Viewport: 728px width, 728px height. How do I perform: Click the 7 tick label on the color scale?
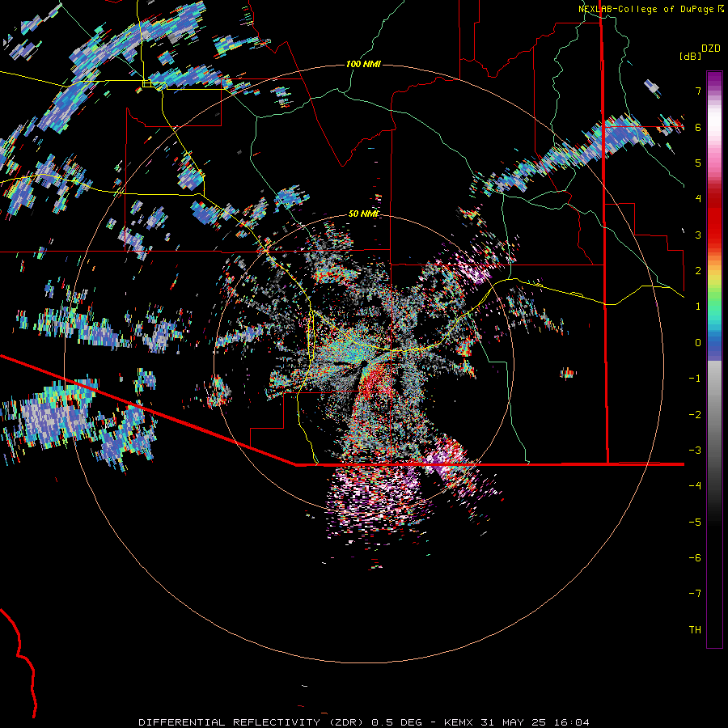(698, 91)
